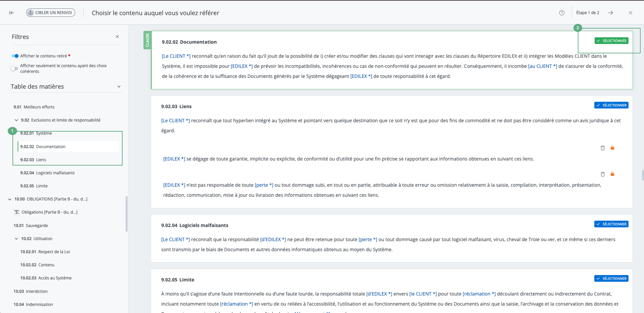Image resolution: width=644 pixels, height=313 pixels.
Task: Collapse the Table des matières section
Action: coord(119,86)
